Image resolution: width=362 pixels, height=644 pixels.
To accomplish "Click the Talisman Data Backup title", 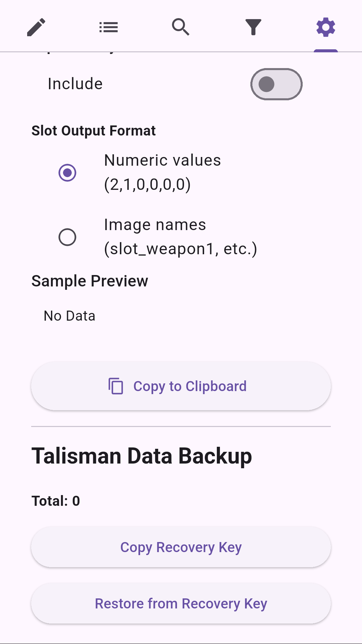I will click(x=142, y=455).
